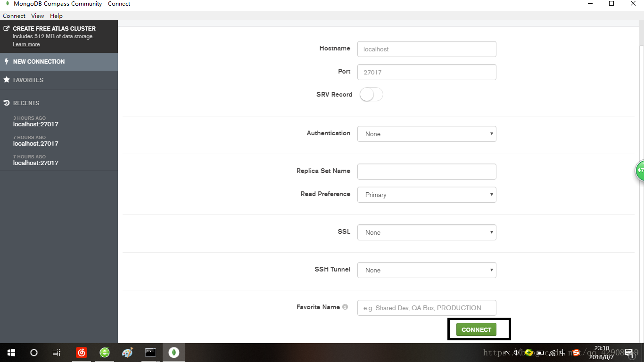Click the MongoDB leaf icon in title bar
Viewport: 644px width, 362px height.
[7, 4]
